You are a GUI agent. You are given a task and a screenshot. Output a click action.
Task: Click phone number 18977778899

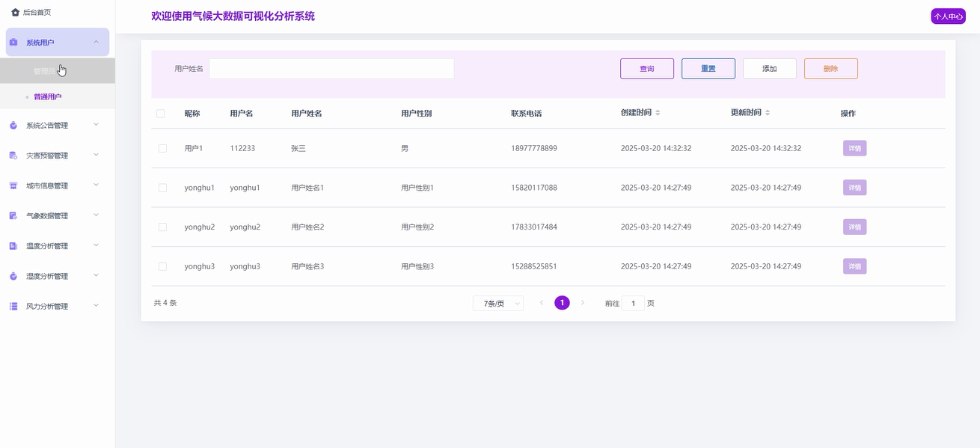click(x=534, y=148)
